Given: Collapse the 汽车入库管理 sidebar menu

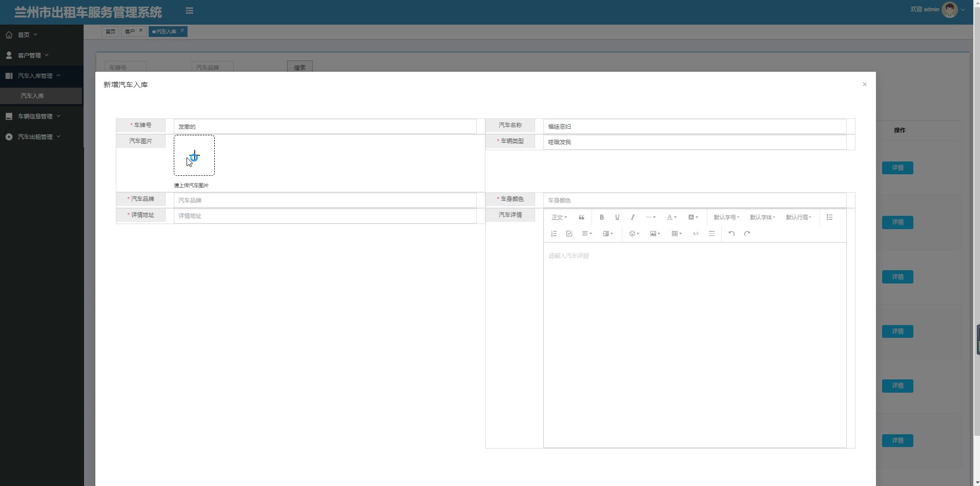Looking at the screenshot, I should coord(41,75).
